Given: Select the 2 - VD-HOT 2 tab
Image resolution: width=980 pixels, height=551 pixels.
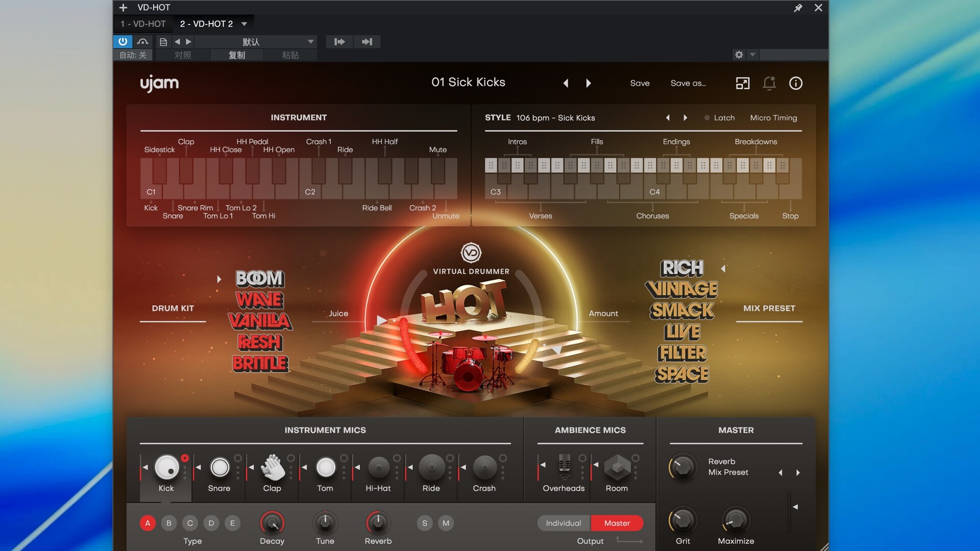Looking at the screenshot, I should pyautogui.click(x=206, y=24).
